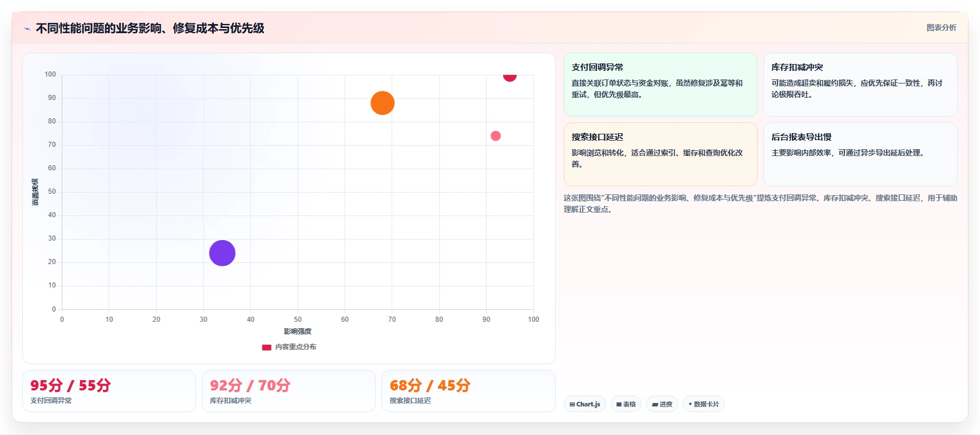Image resolution: width=980 pixels, height=435 pixels.
Task: Open the 库存扣减冲突 description card
Action: point(861,85)
